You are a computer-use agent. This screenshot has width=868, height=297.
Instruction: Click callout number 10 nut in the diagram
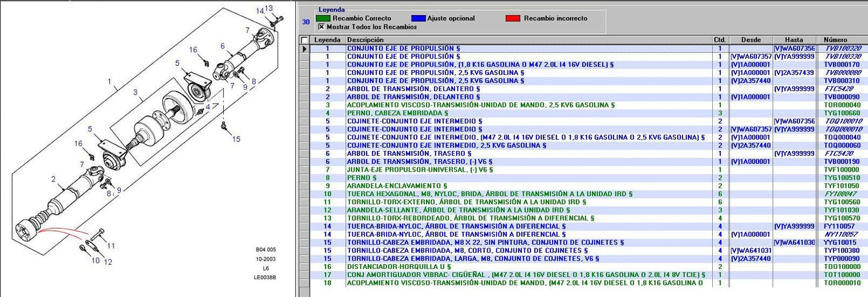(95, 261)
